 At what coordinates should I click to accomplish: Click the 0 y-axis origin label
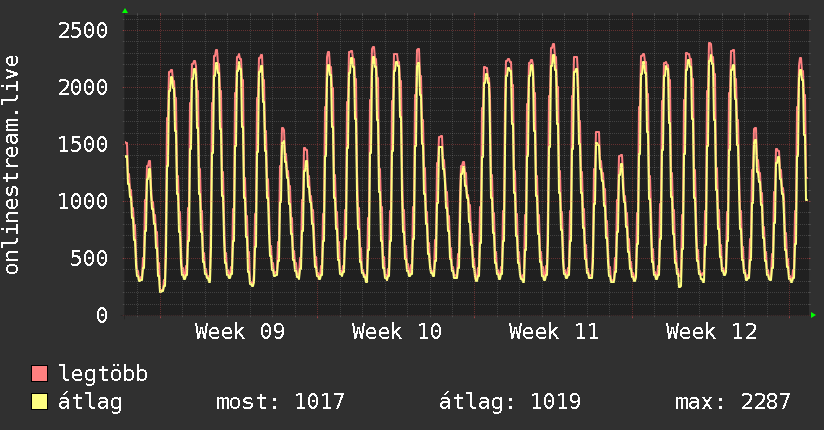(101, 315)
